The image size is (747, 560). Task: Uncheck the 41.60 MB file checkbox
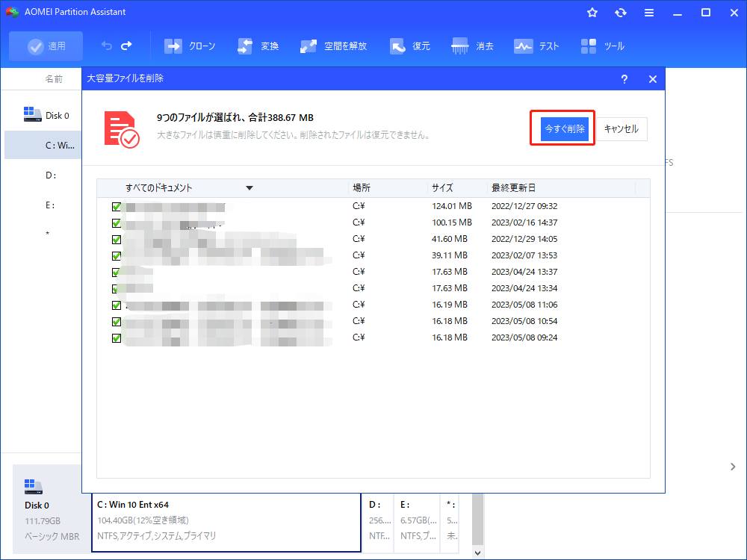[x=117, y=240]
